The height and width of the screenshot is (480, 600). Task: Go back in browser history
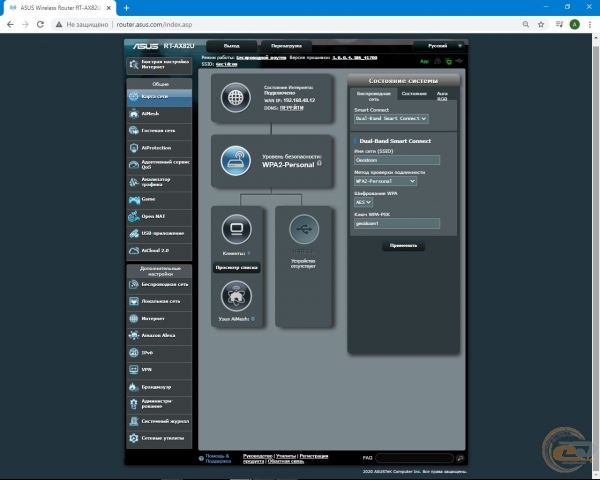click(10, 24)
